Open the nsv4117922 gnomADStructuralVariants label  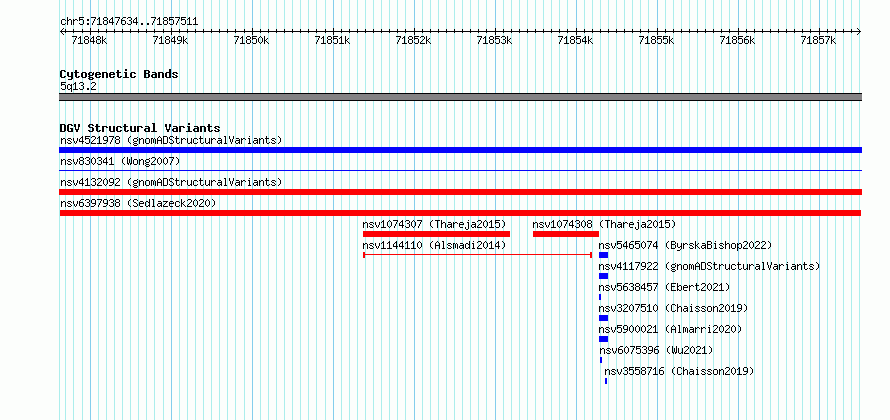710,266
